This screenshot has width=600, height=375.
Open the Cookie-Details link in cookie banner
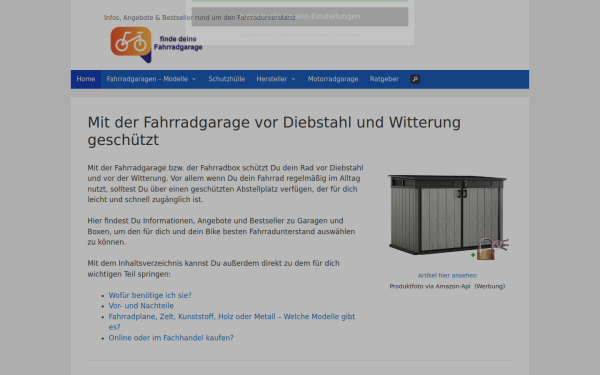[258, 35]
